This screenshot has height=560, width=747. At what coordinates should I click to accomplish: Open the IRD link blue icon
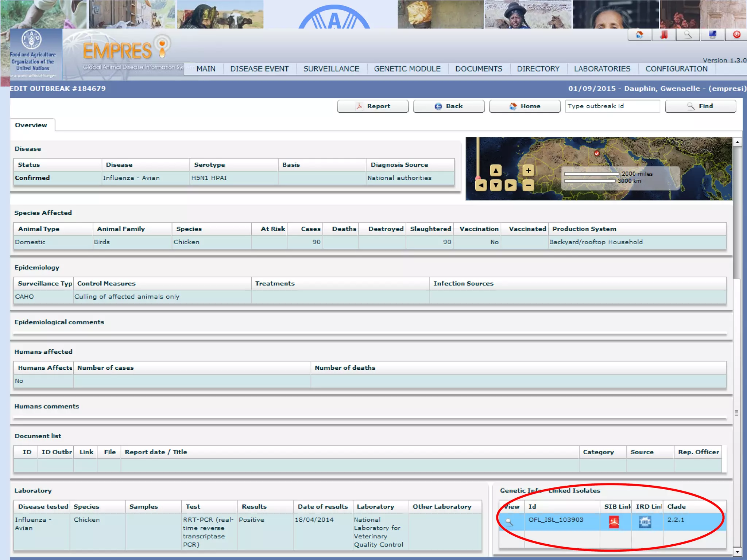coord(645,522)
